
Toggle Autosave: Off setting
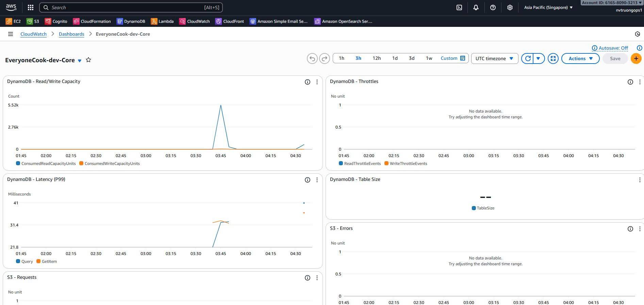pos(610,48)
